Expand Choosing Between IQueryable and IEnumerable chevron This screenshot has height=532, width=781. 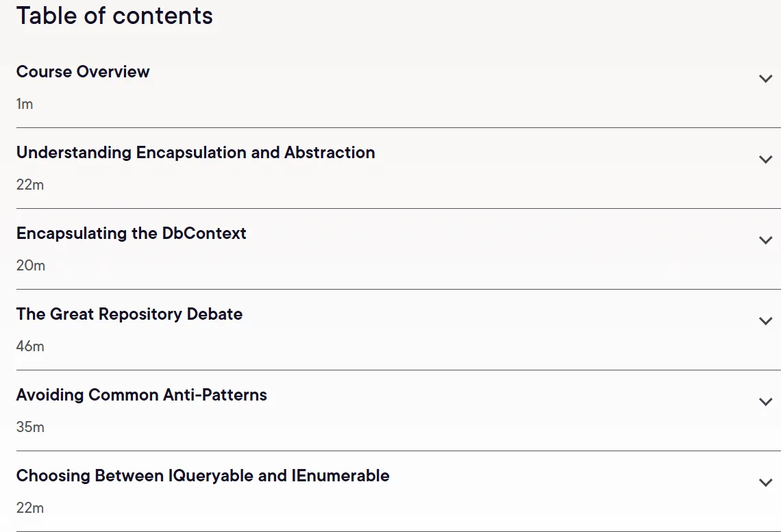coord(765,482)
